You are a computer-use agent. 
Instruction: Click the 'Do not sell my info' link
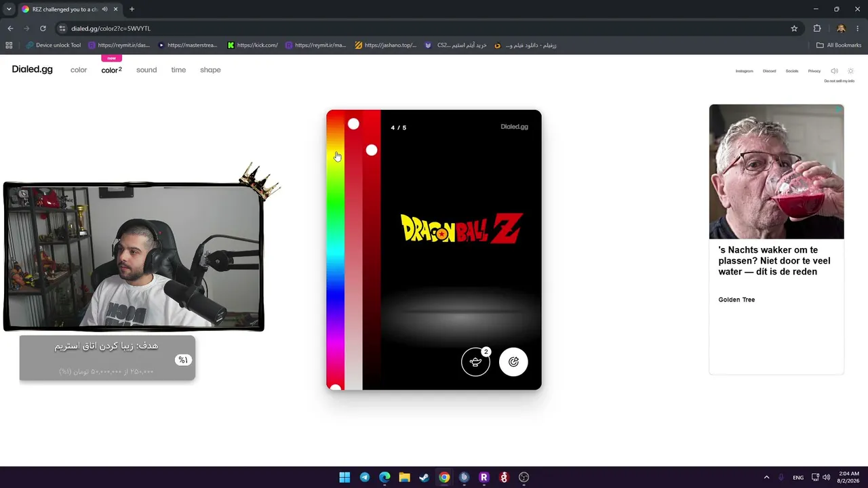tap(840, 81)
